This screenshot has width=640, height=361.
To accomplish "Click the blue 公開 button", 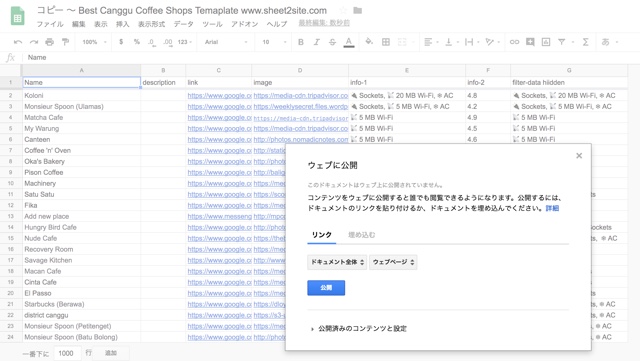I will pos(326,287).
